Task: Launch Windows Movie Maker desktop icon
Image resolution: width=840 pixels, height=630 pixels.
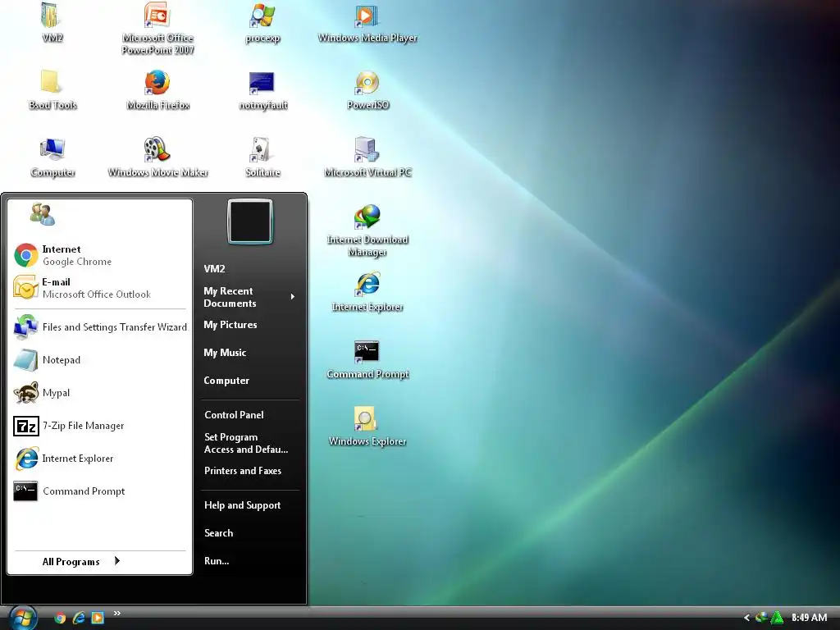Action: [157, 157]
